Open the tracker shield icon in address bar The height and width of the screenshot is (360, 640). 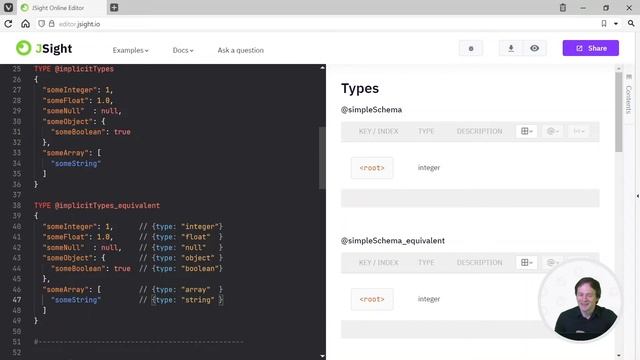(x=41, y=24)
